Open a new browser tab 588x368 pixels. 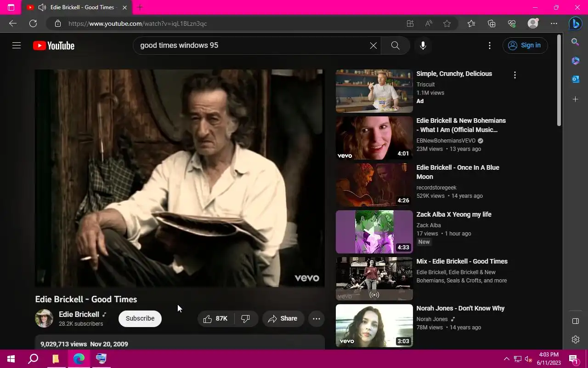140,7
